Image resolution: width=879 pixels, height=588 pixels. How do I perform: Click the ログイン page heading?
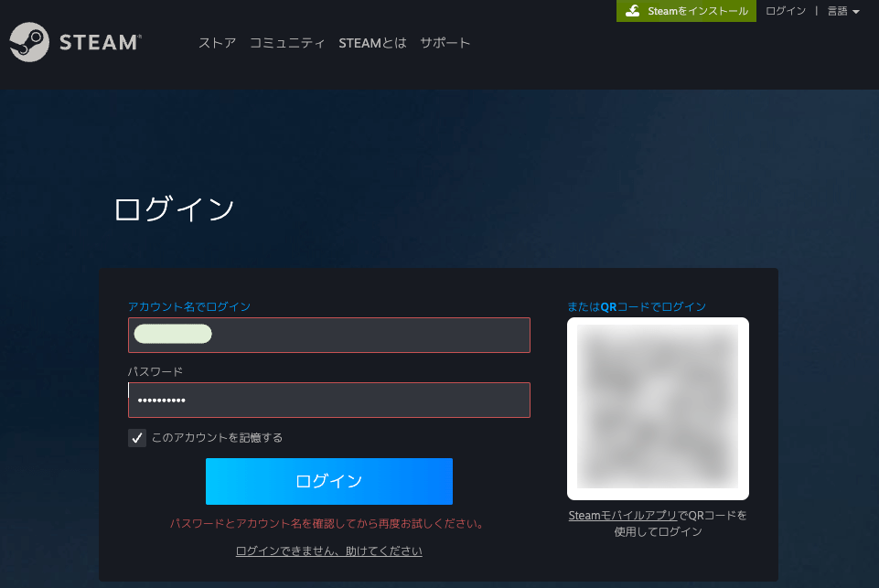click(x=175, y=209)
